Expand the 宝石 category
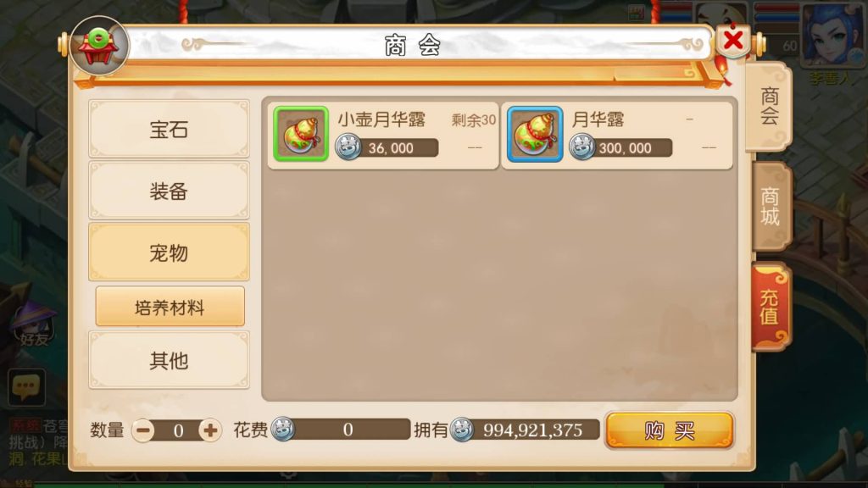This screenshot has width=868, height=488. (x=169, y=130)
